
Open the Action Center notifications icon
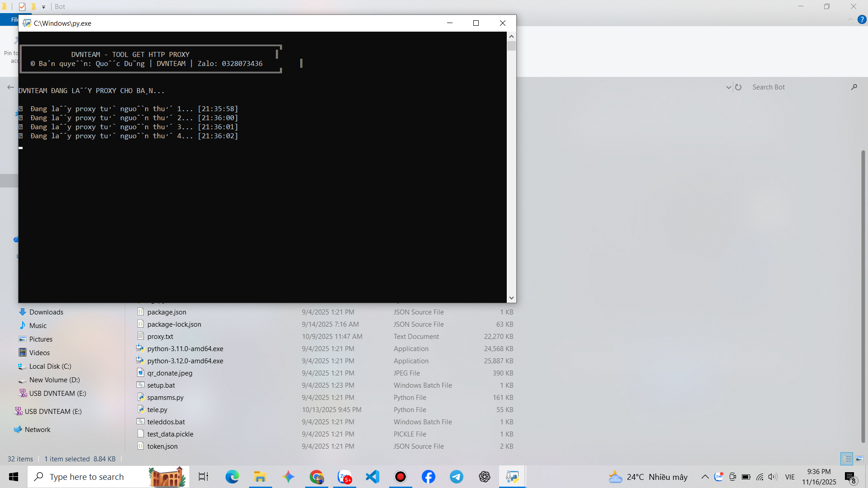coord(850,477)
